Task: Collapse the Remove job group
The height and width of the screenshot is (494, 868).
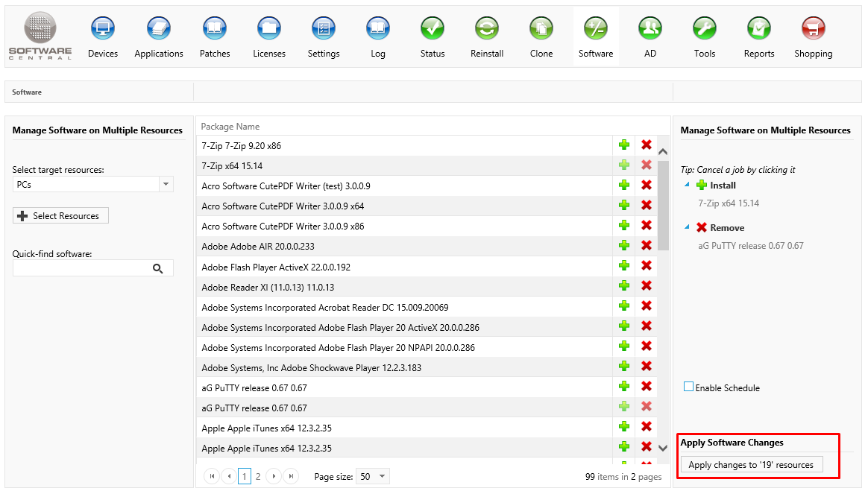Action: (x=687, y=227)
